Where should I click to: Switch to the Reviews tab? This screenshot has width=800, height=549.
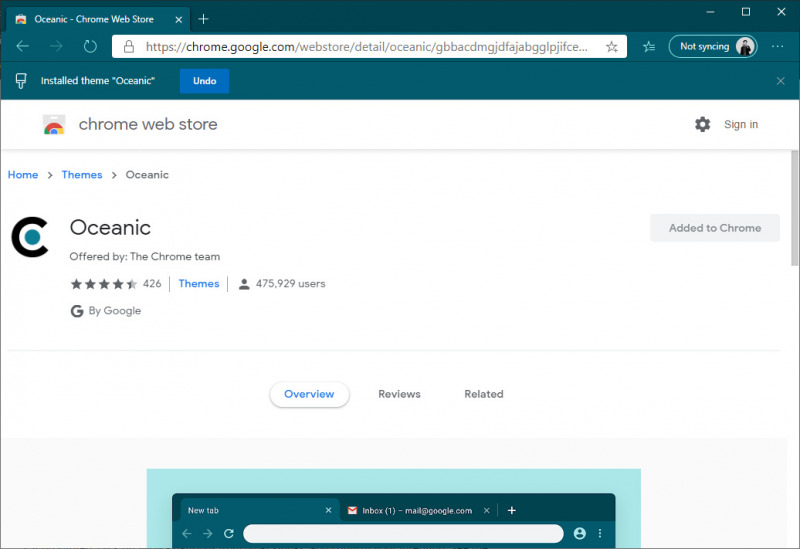[x=399, y=394]
